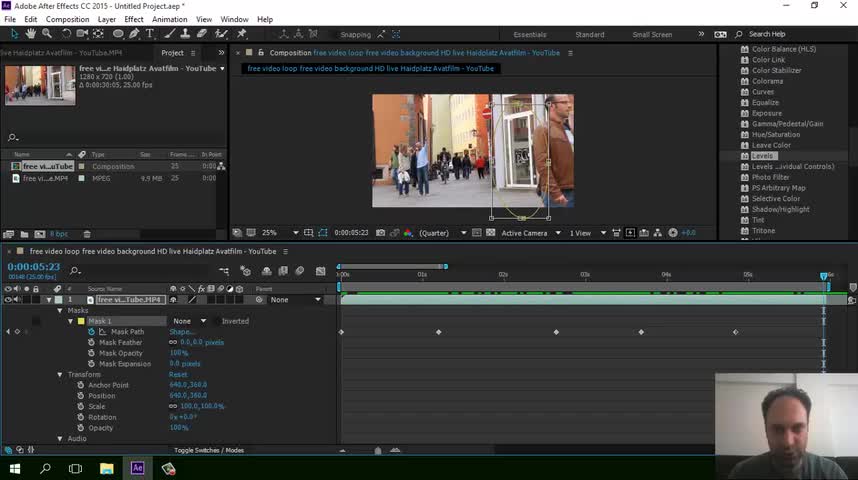Expand the Audio group triangle
Image resolution: width=858 pixels, height=480 pixels.
[60, 439]
